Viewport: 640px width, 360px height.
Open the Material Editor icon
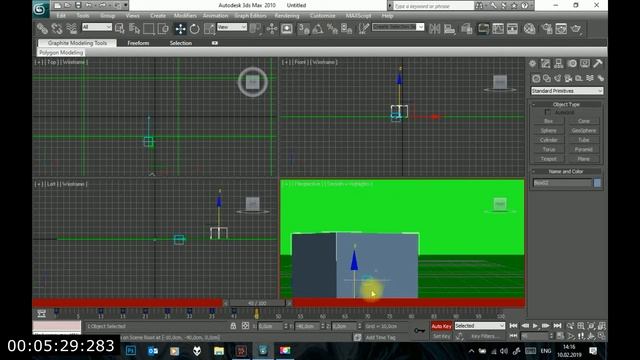pos(529,29)
